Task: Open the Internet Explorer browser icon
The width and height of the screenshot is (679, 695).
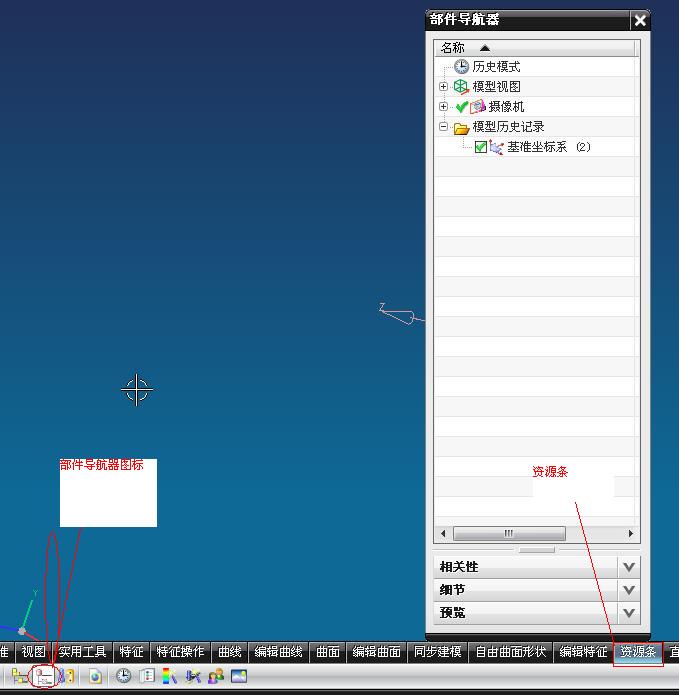Action: tap(95, 676)
